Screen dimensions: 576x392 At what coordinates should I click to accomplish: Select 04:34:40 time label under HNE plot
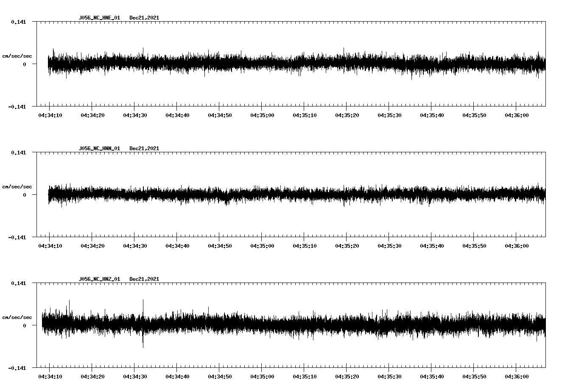click(177, 115)
